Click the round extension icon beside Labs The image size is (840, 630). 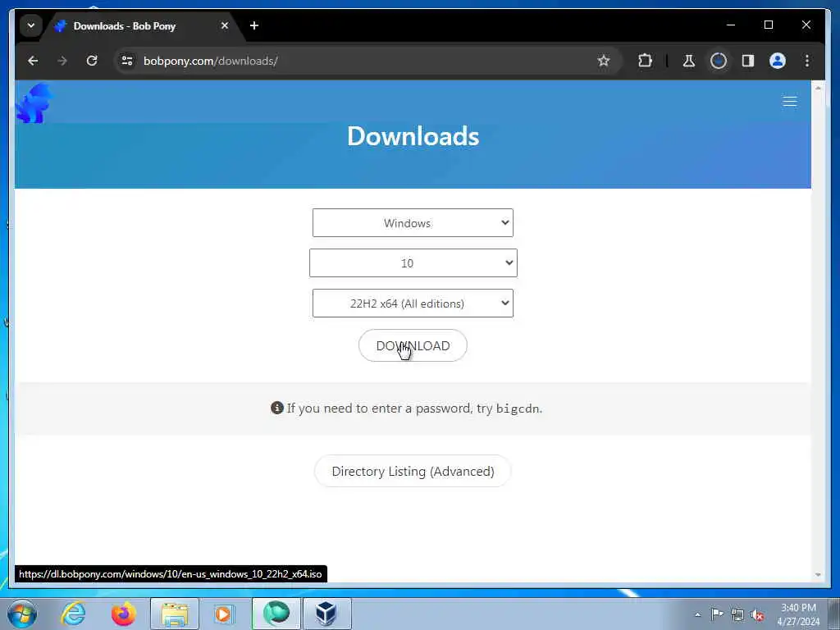(719, 61)
